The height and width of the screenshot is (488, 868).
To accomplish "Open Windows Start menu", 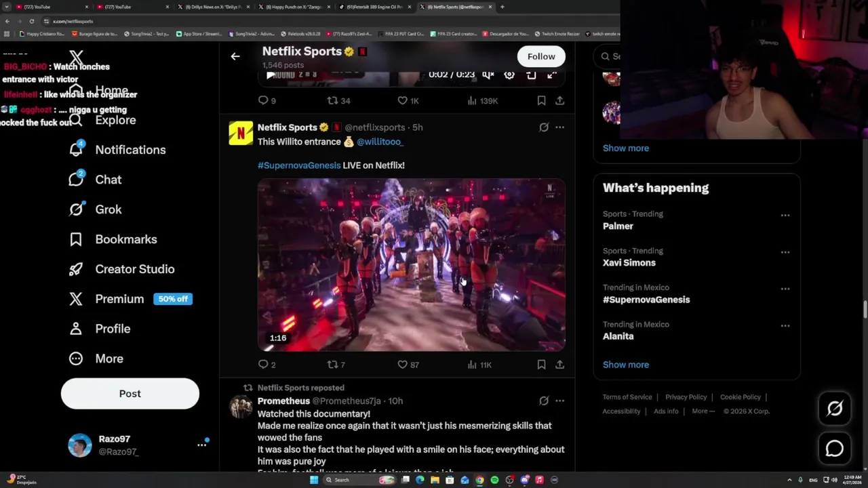I will click(313, 480).
